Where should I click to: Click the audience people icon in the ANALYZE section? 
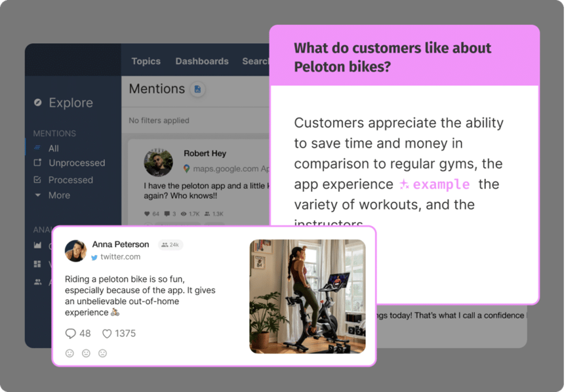(38, 282)
